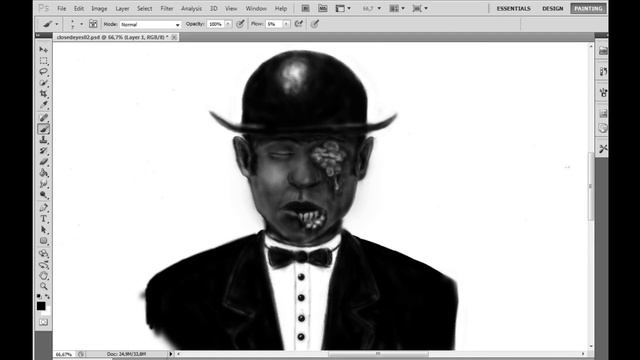Screen dimensions: 640x360
Task: Launch Bridge from application bar
Action: (305, 8)
